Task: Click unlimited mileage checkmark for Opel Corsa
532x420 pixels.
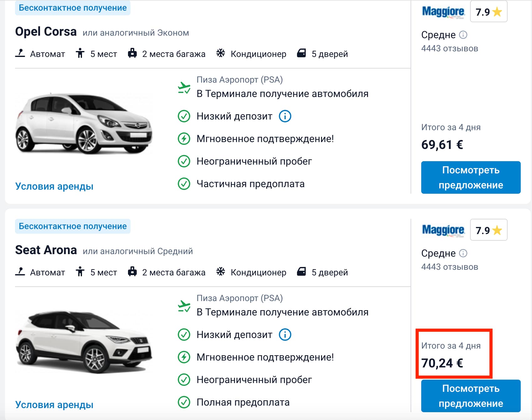Action: point(184,161)
